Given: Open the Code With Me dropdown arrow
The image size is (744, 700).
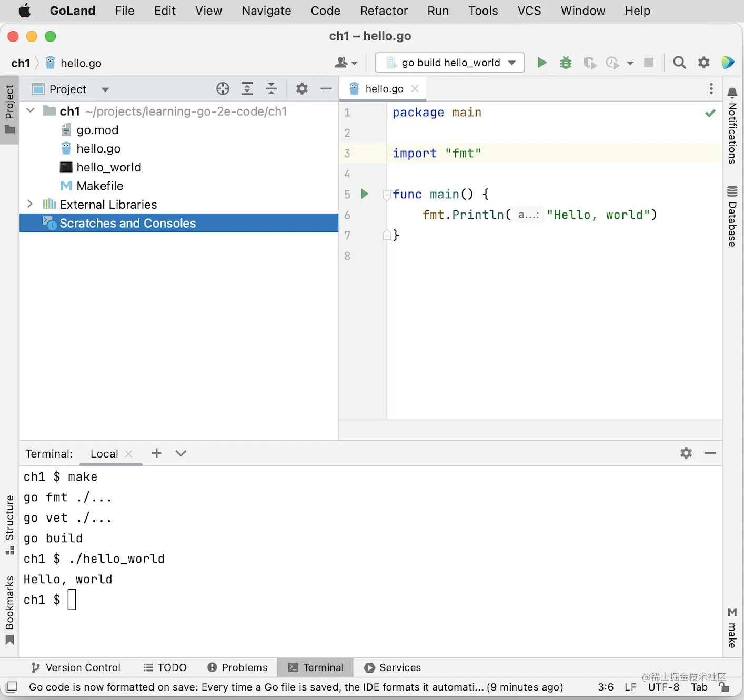Looking at the screenshot, I should [x=354, y=63].
